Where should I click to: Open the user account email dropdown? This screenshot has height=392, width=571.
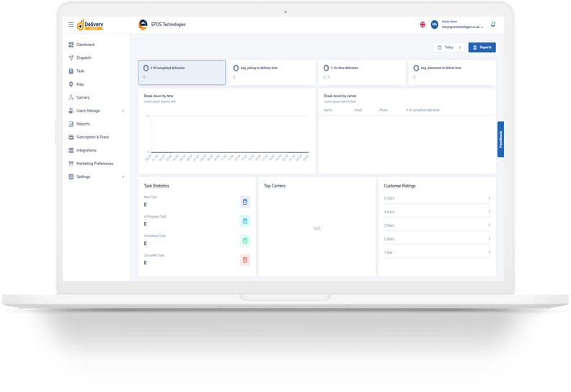[462, 27]
